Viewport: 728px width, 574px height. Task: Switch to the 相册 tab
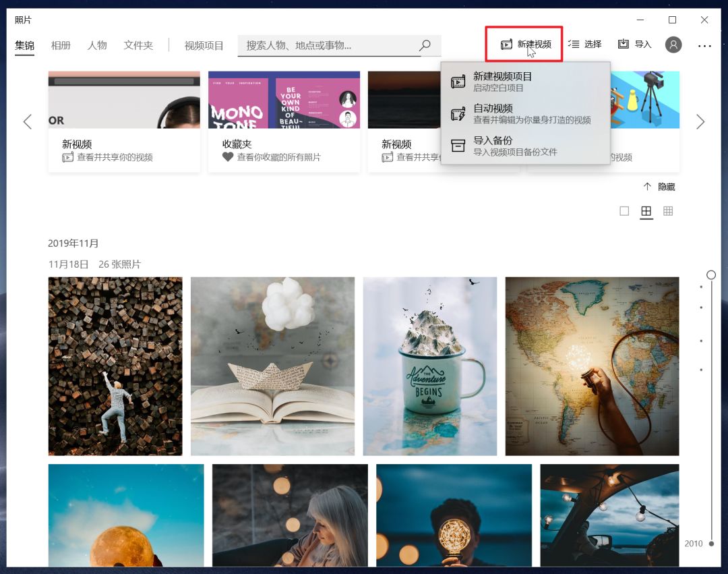point(60,45)
